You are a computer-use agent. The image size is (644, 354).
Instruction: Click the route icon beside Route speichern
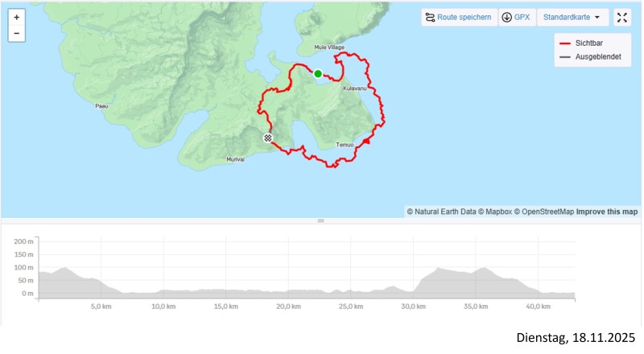430,17
